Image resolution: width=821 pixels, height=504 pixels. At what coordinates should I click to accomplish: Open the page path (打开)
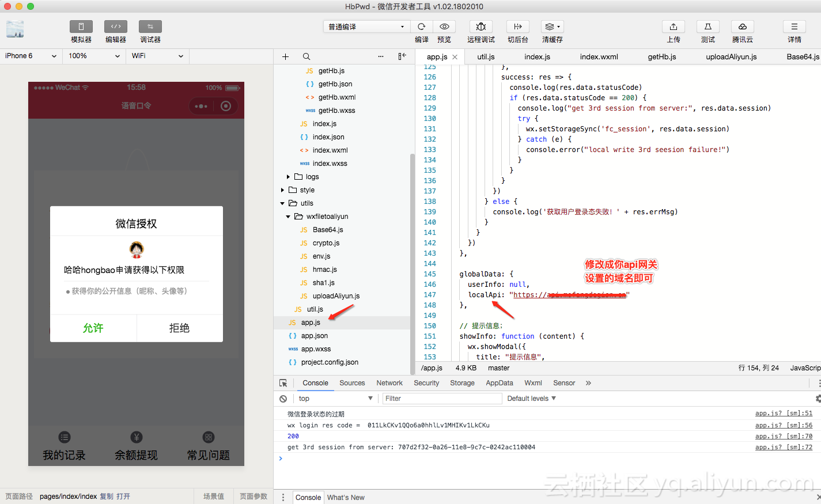coord(123,497)
